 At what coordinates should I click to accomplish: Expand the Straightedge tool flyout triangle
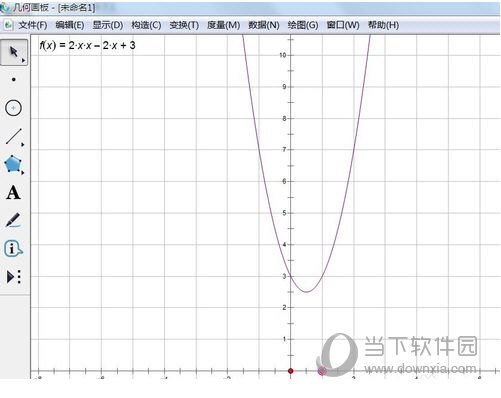(x=23, y=145)
